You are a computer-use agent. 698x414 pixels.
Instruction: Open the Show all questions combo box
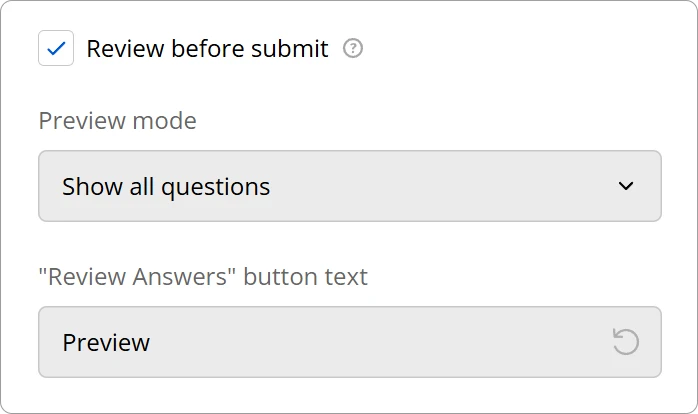tap(349, 186)
